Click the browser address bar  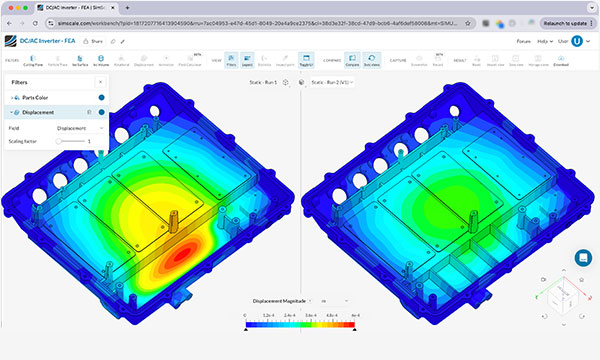(258, 23)
